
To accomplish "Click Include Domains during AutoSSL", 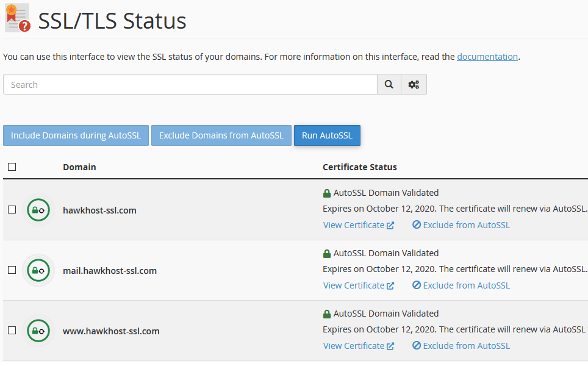I will pyautogui.click(x=76, y=135).
